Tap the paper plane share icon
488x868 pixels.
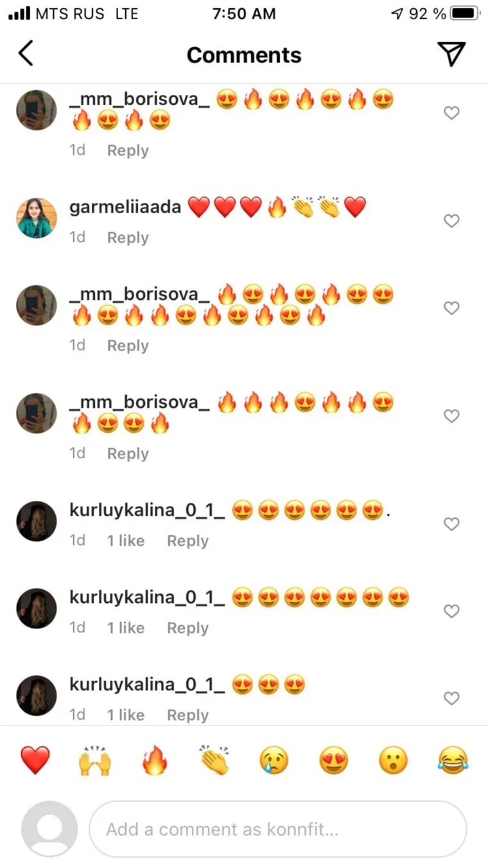451,54
